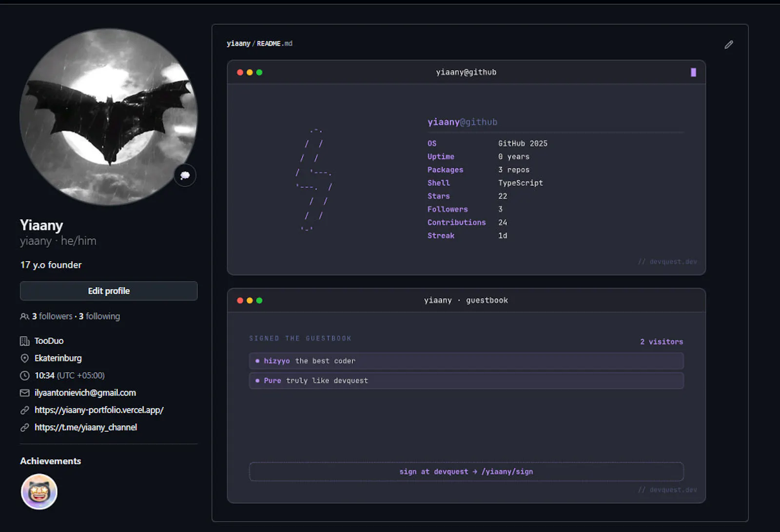Click the Followers label in the stats card
Screen dimensions: 780x532
point(448,209)
